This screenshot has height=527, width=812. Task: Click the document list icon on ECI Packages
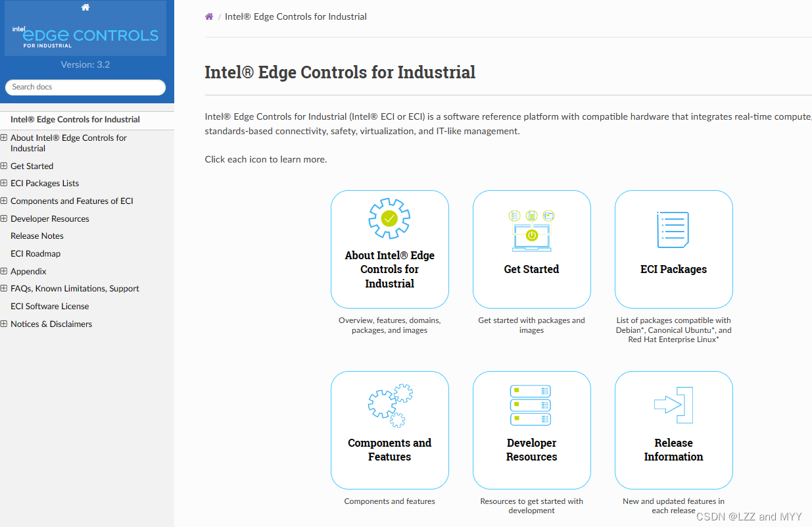tap(673, 230)
